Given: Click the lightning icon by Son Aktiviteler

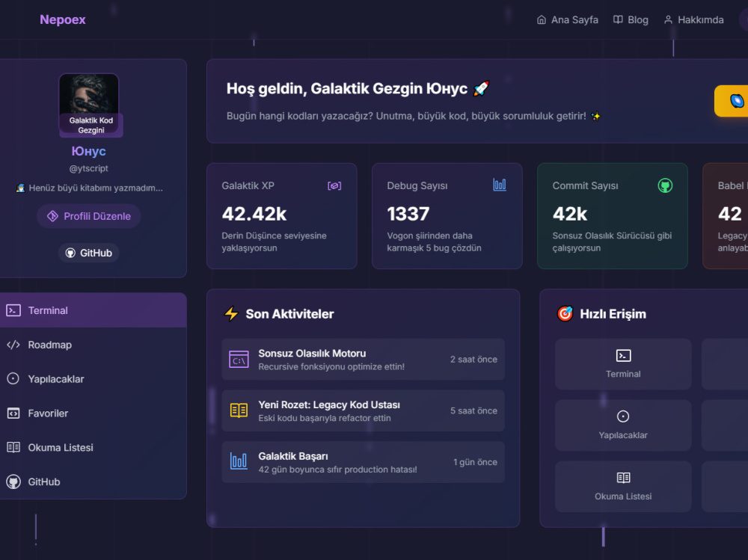Looking at the screenshot, I should pos(231,314).
